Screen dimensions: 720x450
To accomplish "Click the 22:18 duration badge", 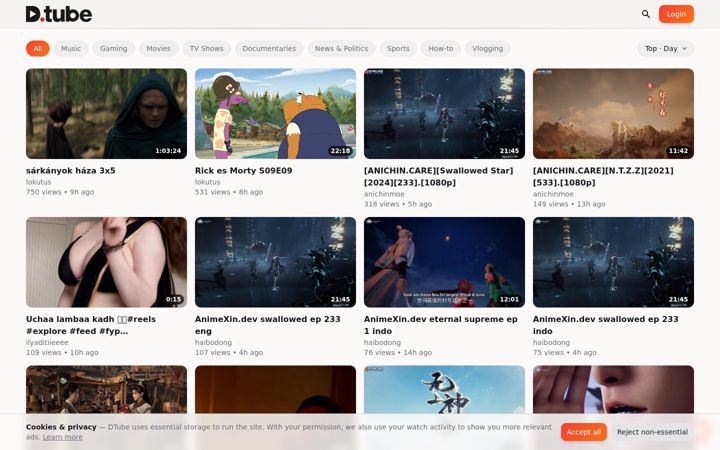I will click(x=340, y=151).
